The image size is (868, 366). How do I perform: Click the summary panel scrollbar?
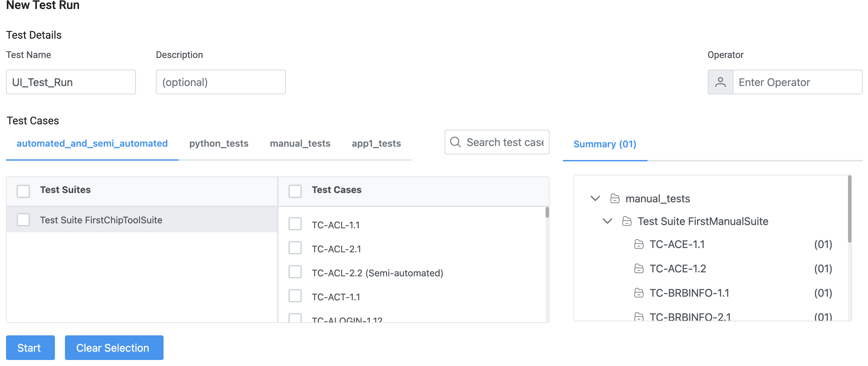coord(849,209)
